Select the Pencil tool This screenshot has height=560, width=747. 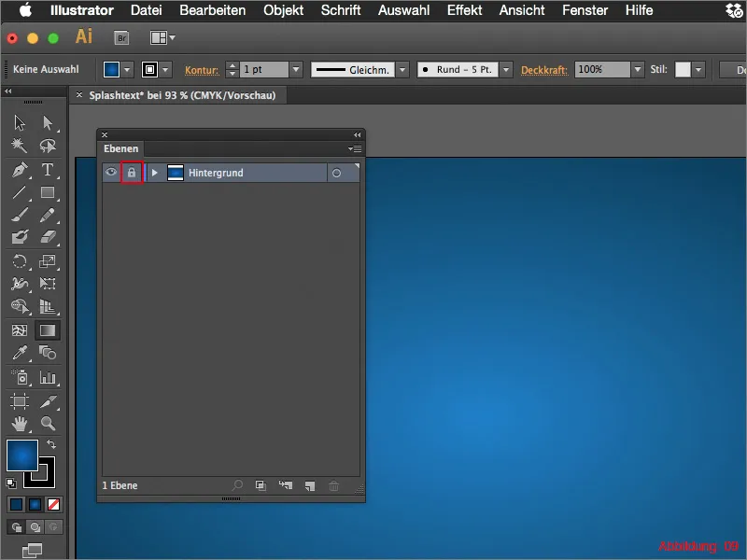[48, 215]
